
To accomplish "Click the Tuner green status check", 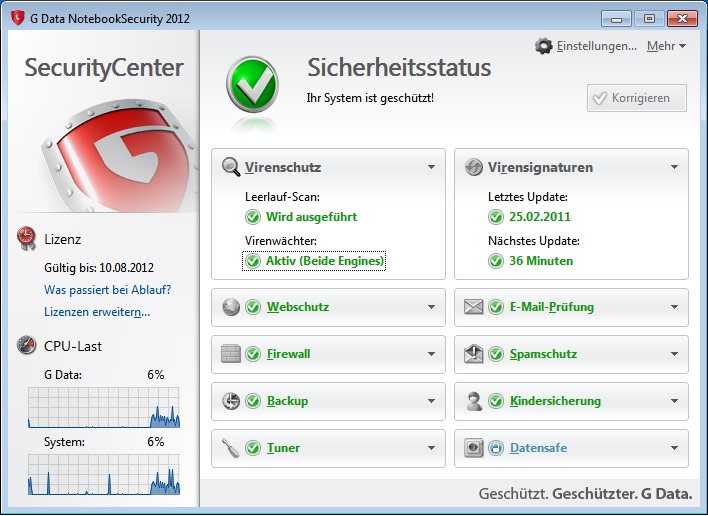I will (253, 448).
